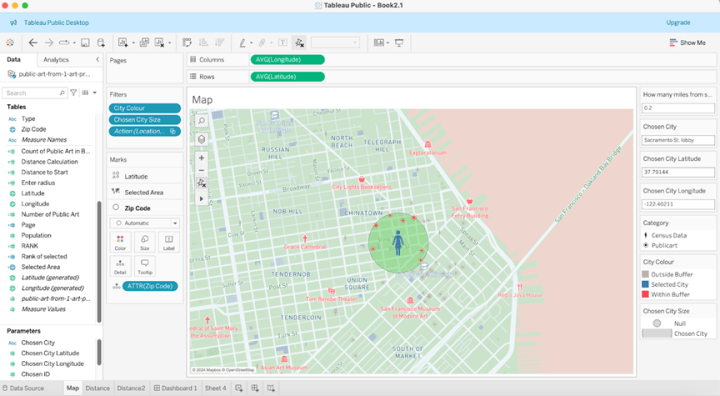Click the Presentation Mode icon
The image size is (720, 396).
coord(399,43)
